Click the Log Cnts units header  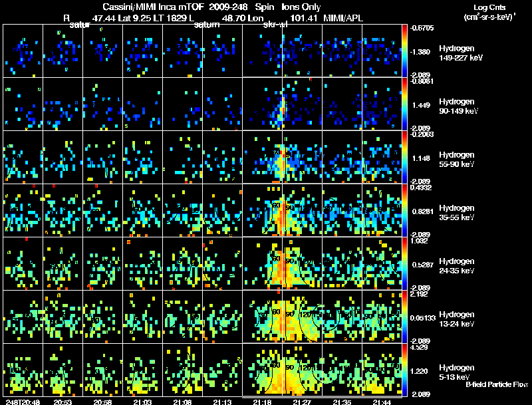[489, 12]
